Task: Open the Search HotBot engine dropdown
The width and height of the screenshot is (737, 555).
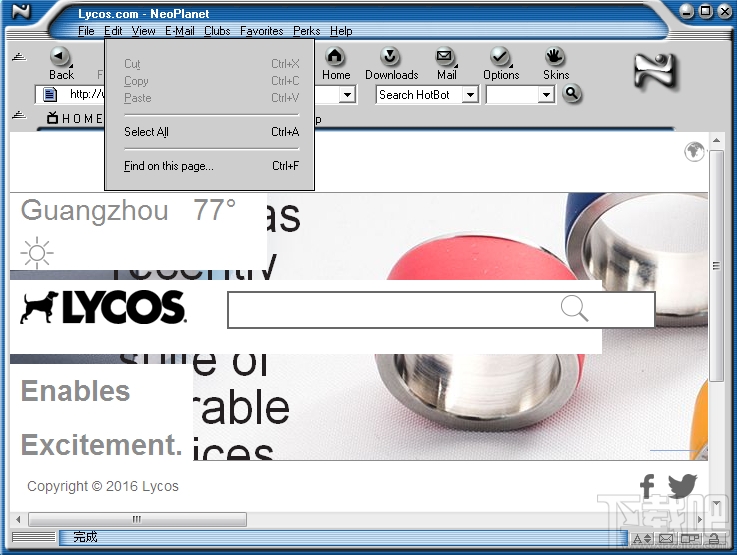Action: coord(470,94)
